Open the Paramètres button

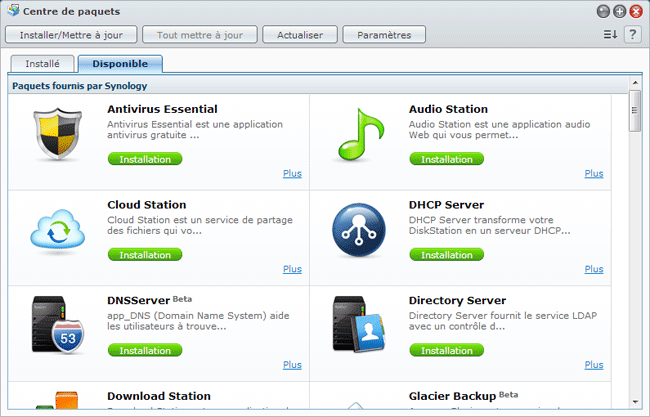pos(384,35)
